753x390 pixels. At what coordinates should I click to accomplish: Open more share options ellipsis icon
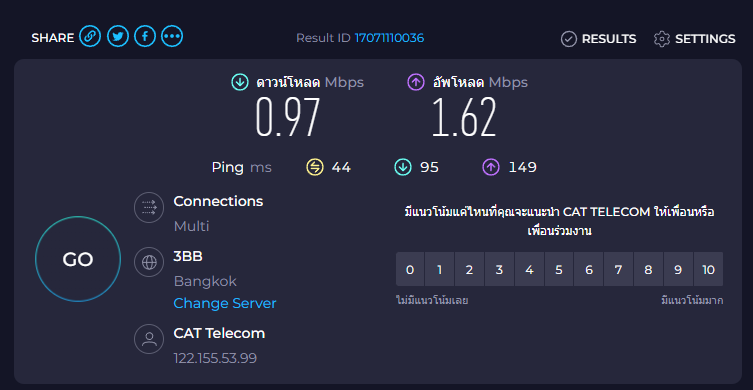pyautogui.click(x=172, y=37)
